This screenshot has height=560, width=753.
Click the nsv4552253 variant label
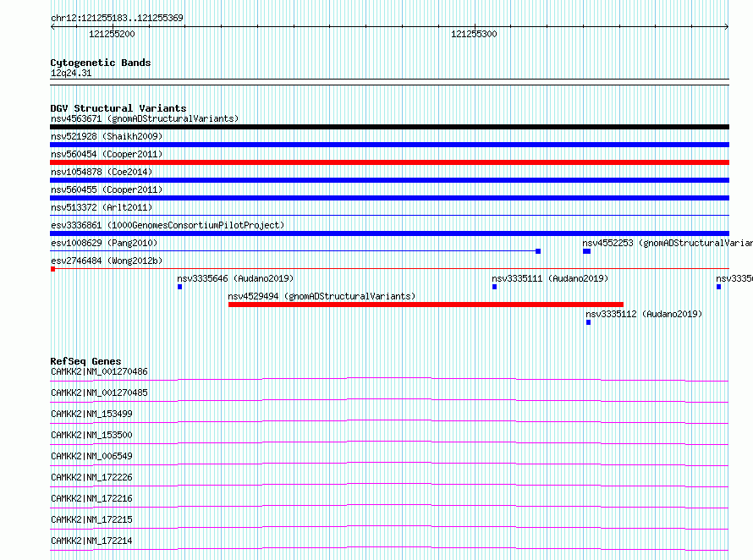click(x=668, y=243)
